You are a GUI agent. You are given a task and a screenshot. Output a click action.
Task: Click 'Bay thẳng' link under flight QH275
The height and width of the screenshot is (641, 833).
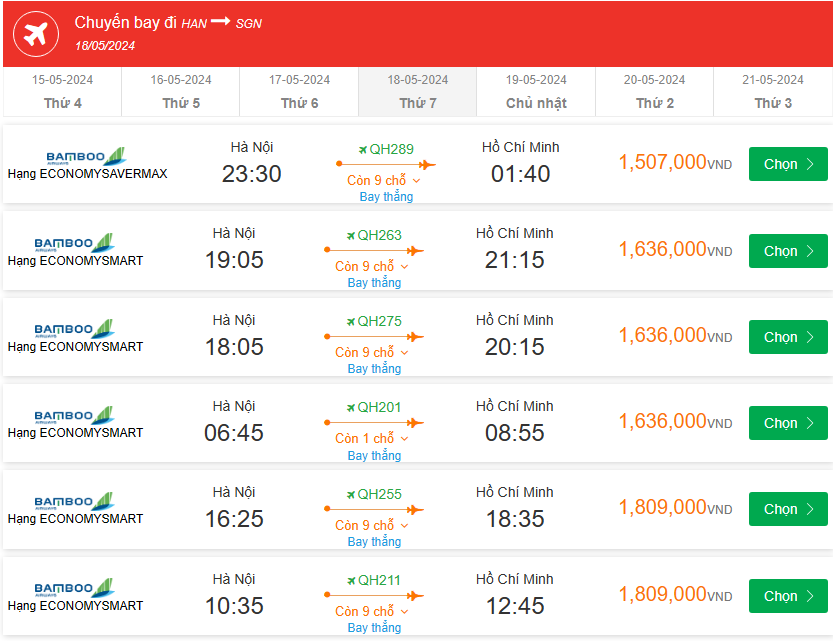[x=374, y=369]
